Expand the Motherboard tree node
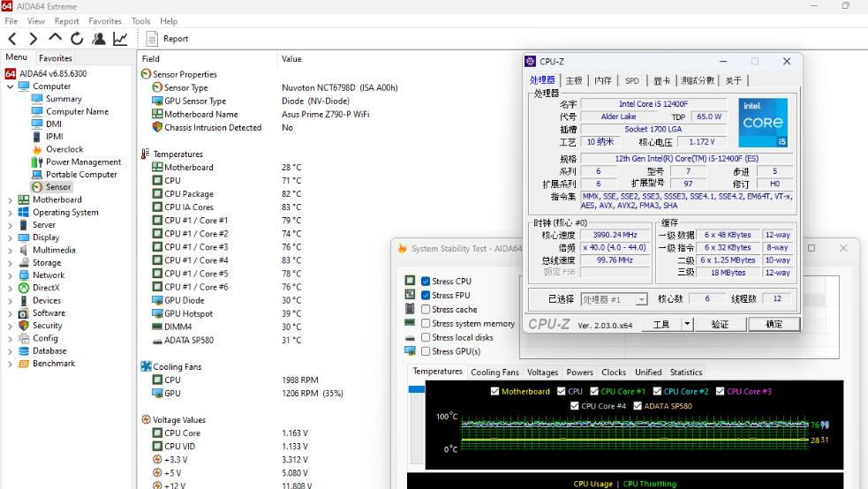 (x=10, y=200)
